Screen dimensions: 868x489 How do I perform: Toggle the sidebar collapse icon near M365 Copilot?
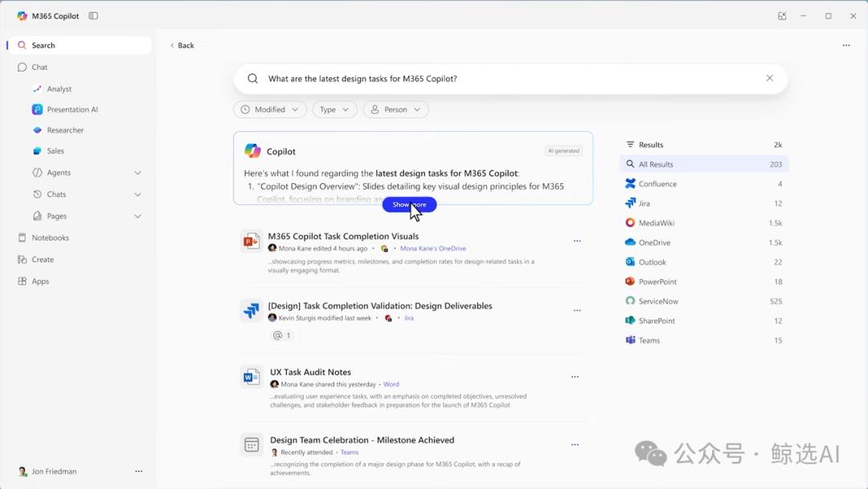pos(93,15)
